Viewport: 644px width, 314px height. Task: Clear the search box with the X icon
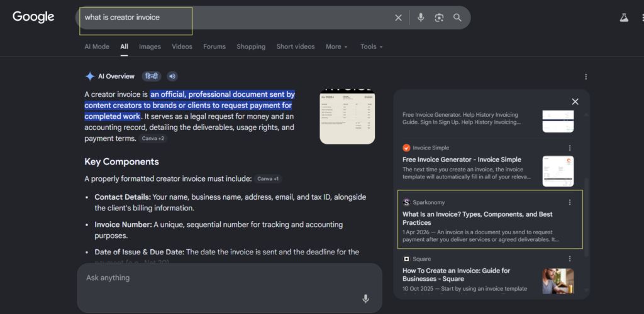(398, 18)
